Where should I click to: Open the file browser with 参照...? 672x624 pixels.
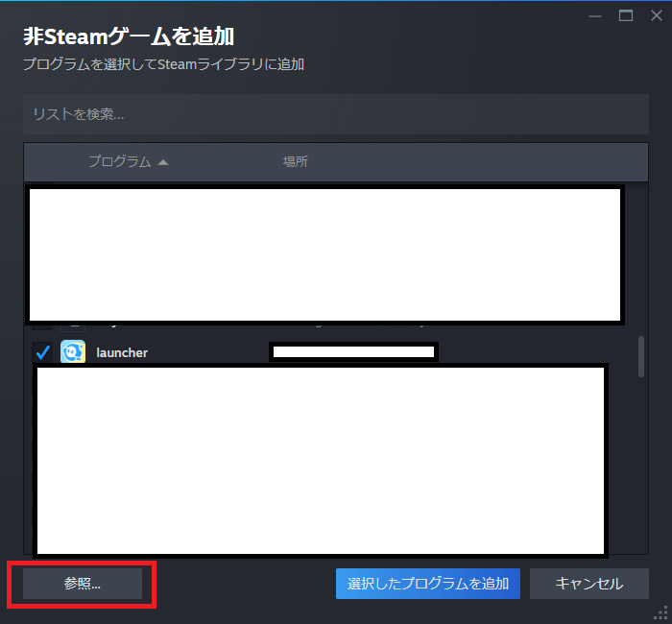83,583
